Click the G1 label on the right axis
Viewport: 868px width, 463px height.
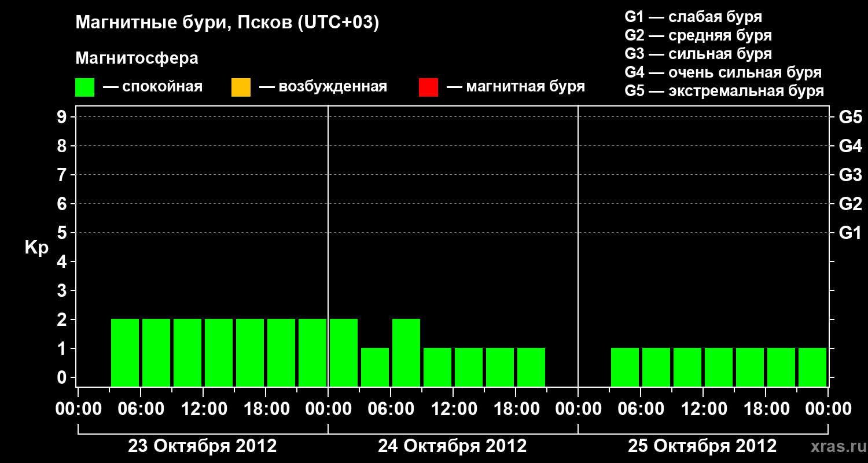coord(851,233)
